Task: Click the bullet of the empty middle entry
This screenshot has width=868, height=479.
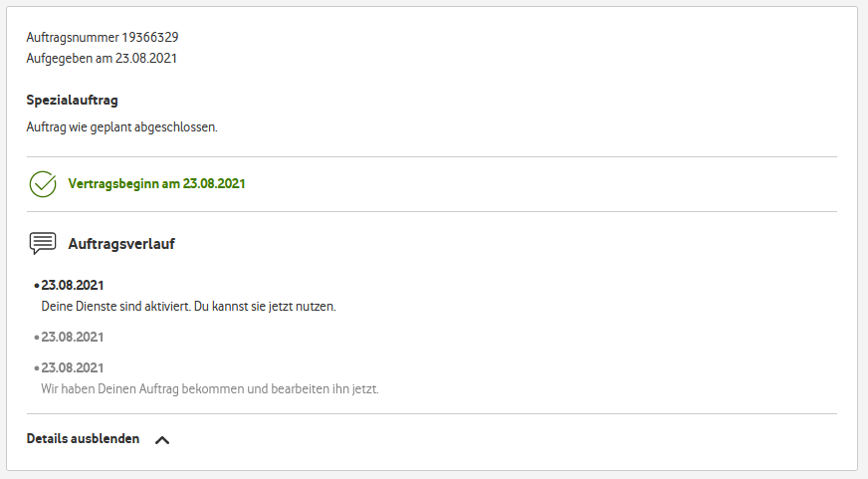Action: point(37,339)
